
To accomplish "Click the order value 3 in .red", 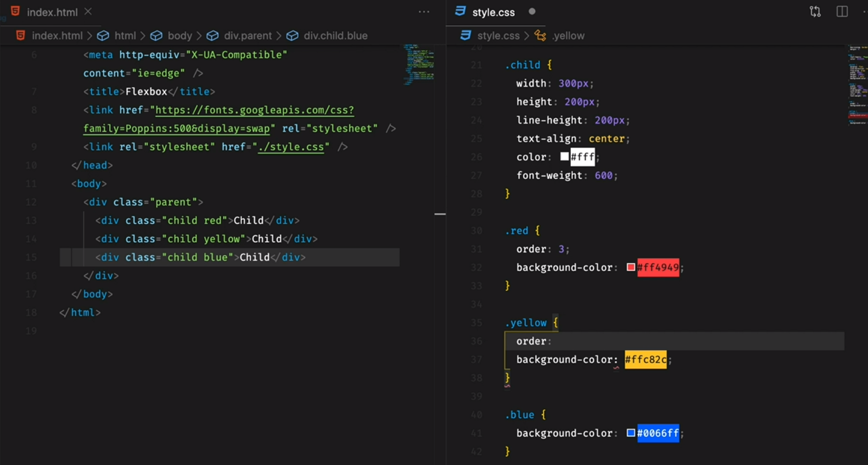I will pos(562,249).
